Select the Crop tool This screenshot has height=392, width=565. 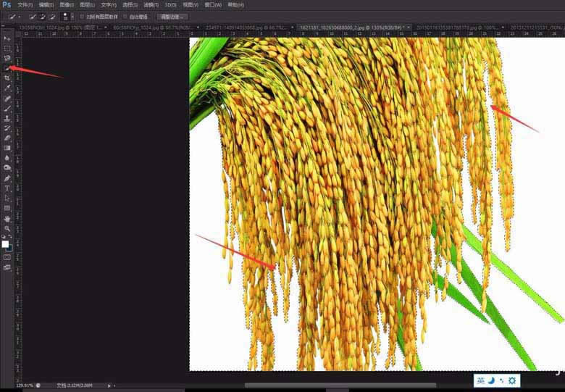pyautogui.click(x=7, y=78)
